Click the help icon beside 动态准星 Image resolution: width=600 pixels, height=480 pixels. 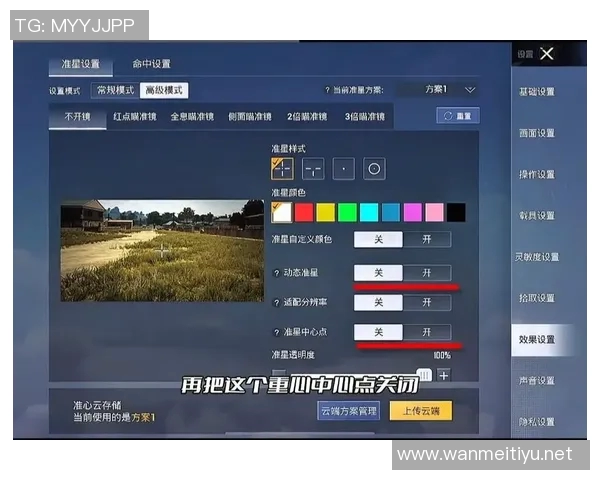click(x=277, y=273)
